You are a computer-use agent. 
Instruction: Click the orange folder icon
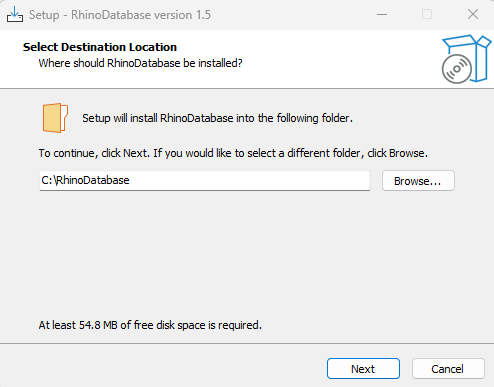tap(55, 118)
